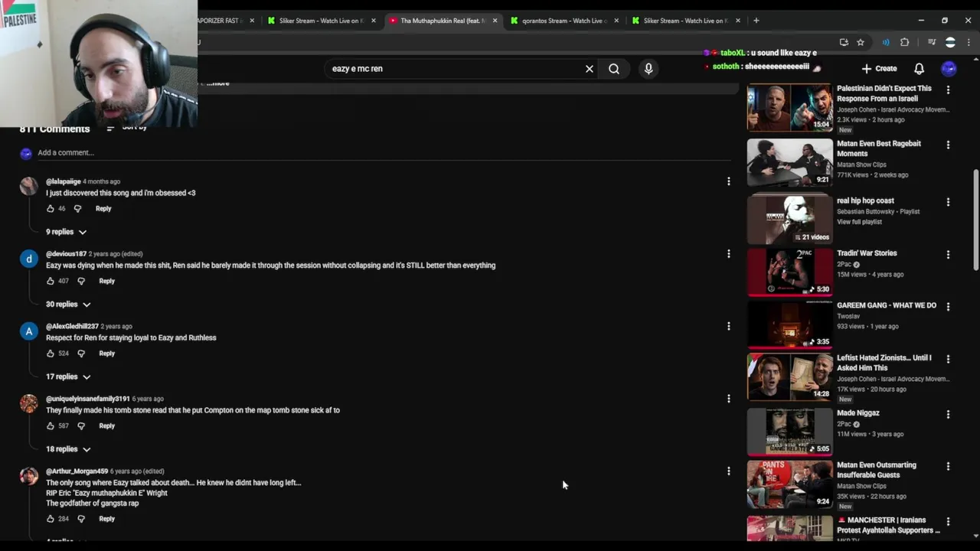Clear the YouTube search box text
Screen dimensions: 980x551
pyautogui.click(x=590, y=69)
